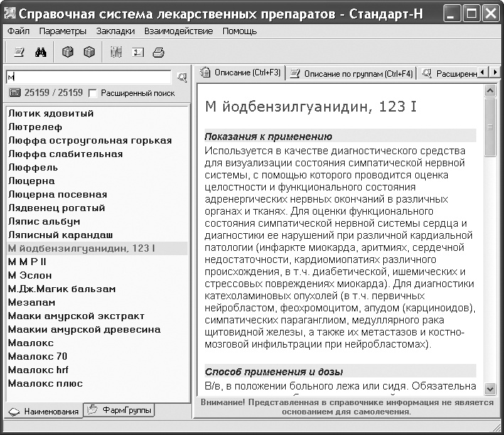Click the second box icon in toolbar
The image size is (504, 435).
click(x=89, y=52)
